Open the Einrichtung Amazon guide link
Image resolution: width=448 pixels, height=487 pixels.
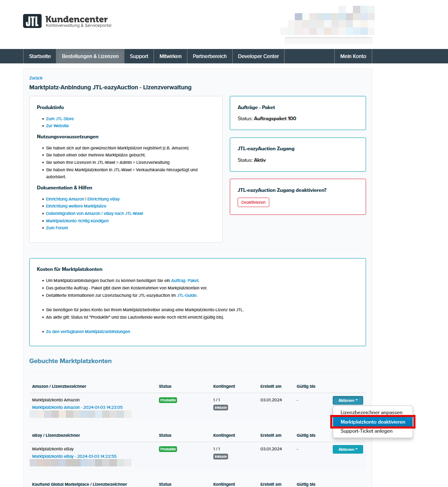click(x=65, y=199)
